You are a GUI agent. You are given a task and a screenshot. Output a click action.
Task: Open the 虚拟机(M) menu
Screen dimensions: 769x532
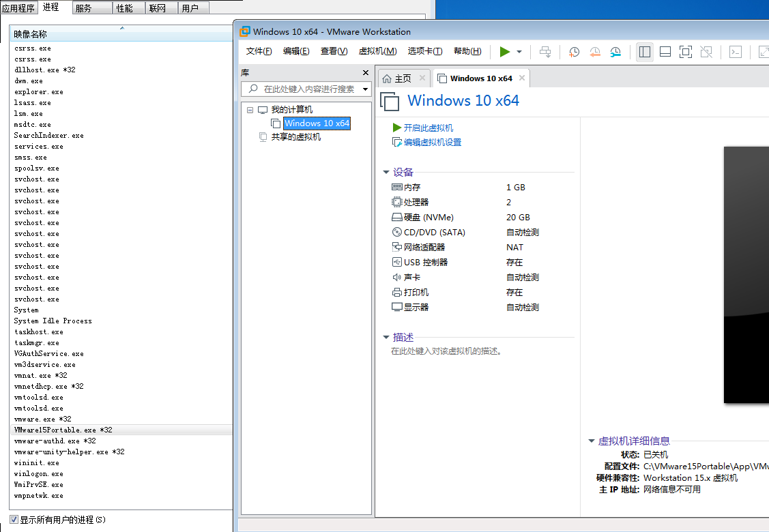tap(377, 51)
